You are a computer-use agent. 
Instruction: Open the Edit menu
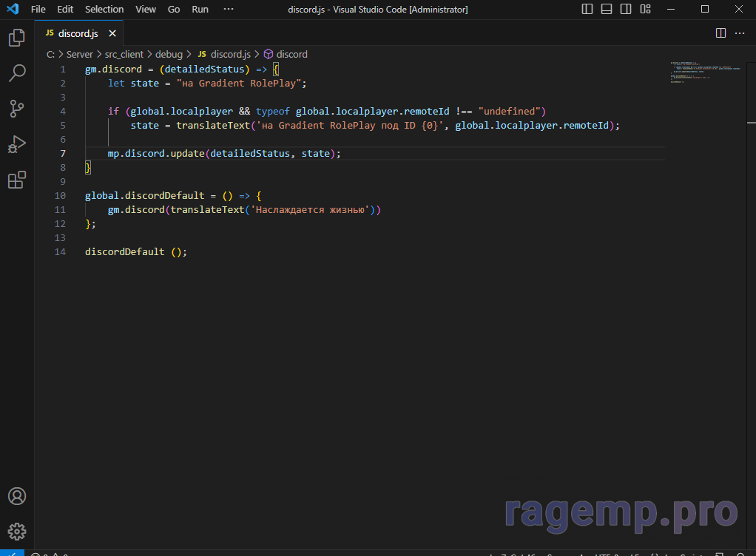[x=65, y=9]
